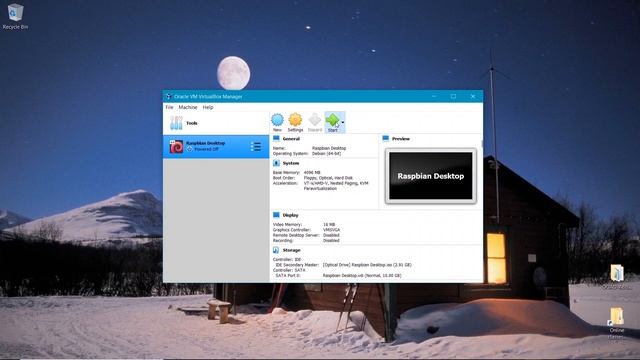This screenshot has height=360, width=640.
Task: Click the VirtualBox title bar logo icon
Action: point(169,97)
